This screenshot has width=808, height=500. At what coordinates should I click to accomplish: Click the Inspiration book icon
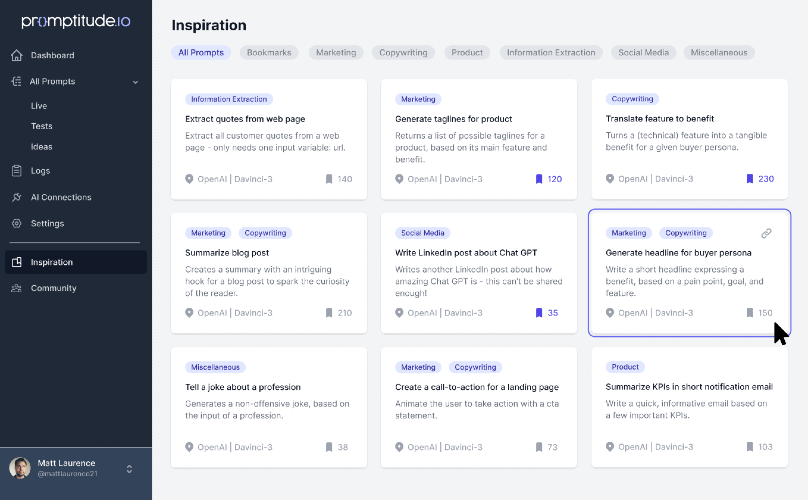[16, 262]
